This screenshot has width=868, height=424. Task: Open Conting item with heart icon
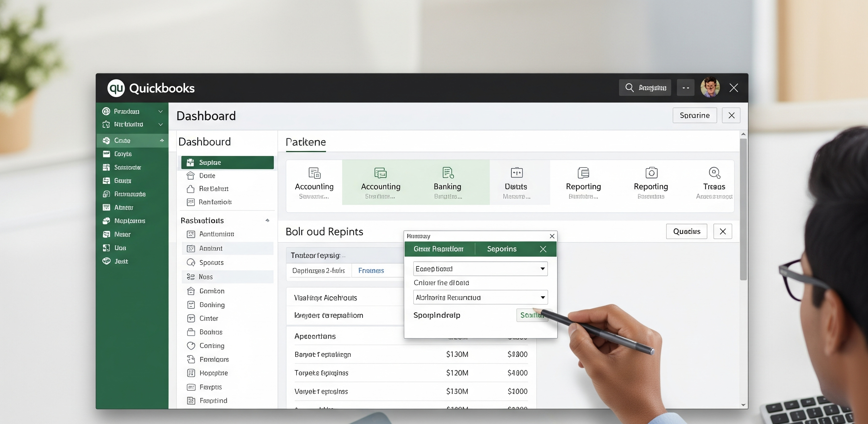tap(212, 345)
